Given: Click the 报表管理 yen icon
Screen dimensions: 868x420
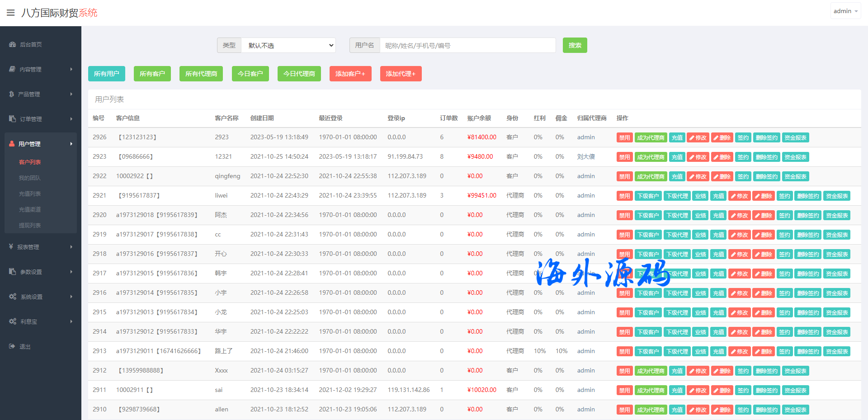Looking at the screenshot, I should click(x=11, y=247).
